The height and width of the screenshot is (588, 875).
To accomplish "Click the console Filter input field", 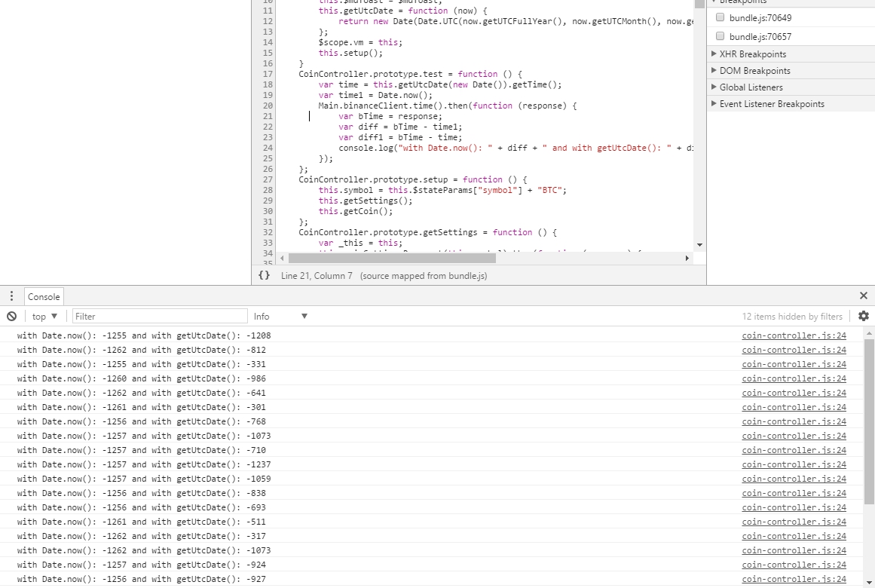I will click(160, 316).
